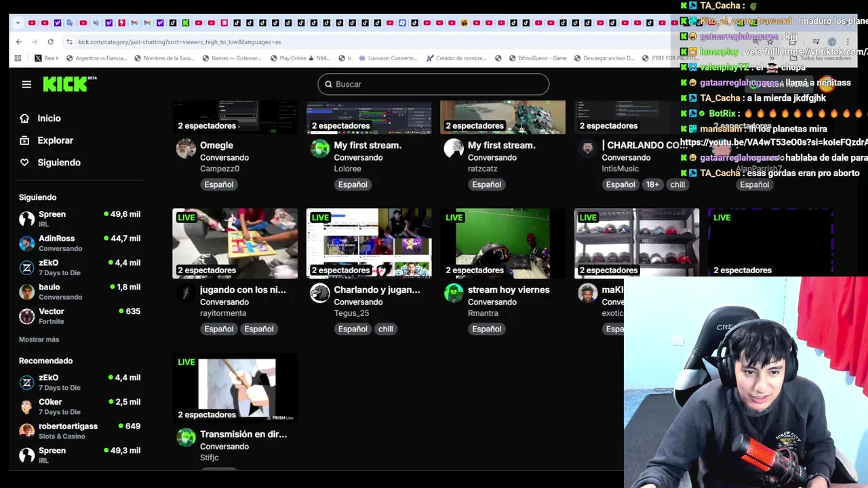This screenshot has width=868, height=488.
Task: Open the browser tab search dropdown chevron
Action: click(x=18, y=23)
